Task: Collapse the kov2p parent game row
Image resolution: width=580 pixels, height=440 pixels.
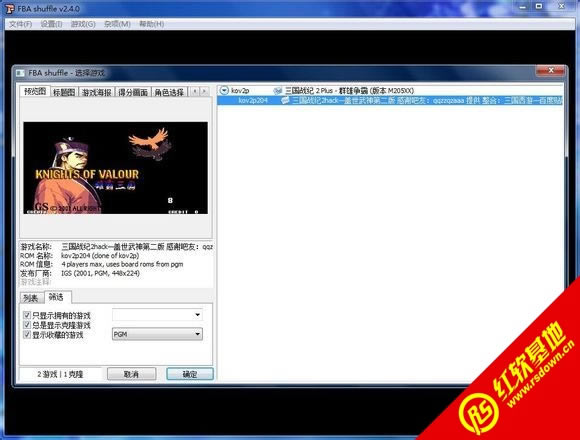Action: point(224,90)
